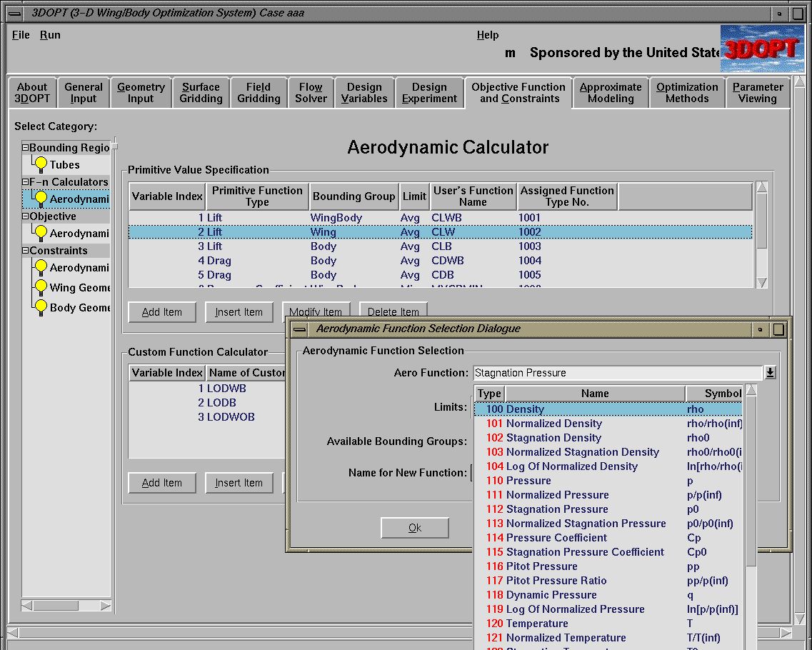Switch to the About 3DOPT tab
The image size is (812, 650).
tap(32, 93)
